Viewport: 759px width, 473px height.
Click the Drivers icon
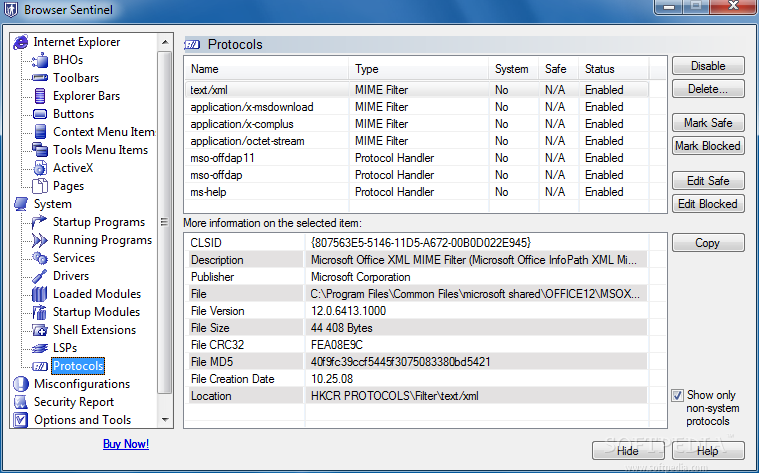click(x=40, y=276)
